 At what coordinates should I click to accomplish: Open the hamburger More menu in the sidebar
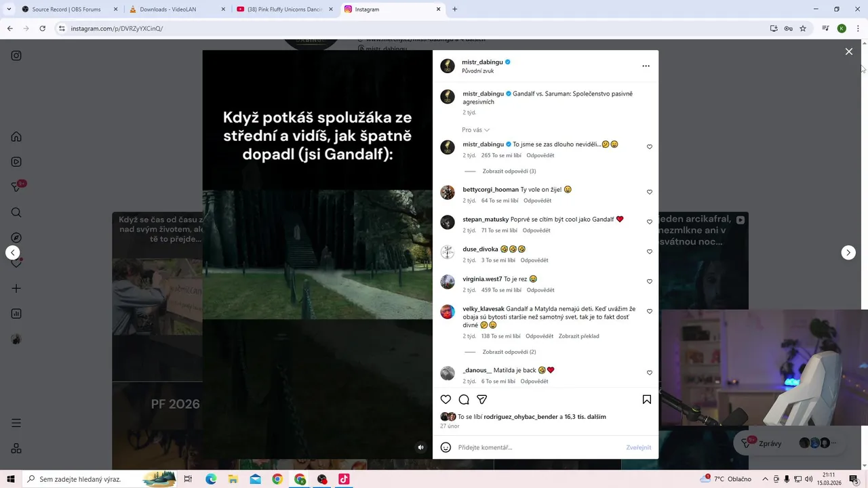pyautogui.click(x=16, y=423)
